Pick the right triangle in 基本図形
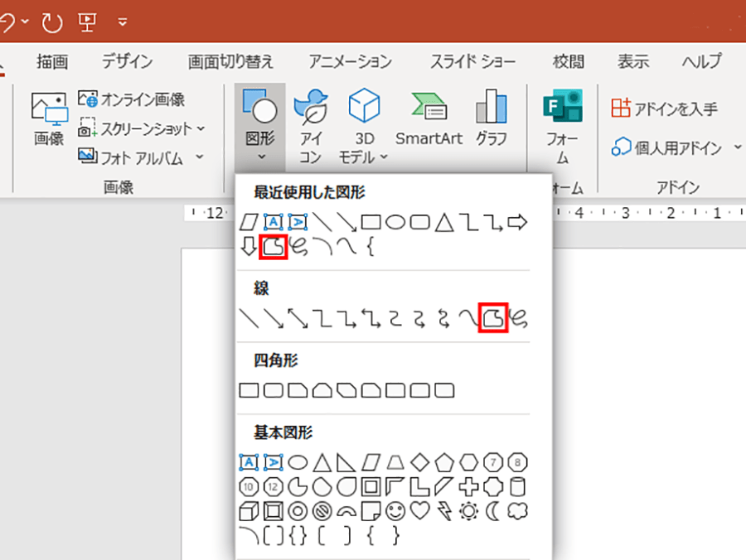 click(346, 462)
